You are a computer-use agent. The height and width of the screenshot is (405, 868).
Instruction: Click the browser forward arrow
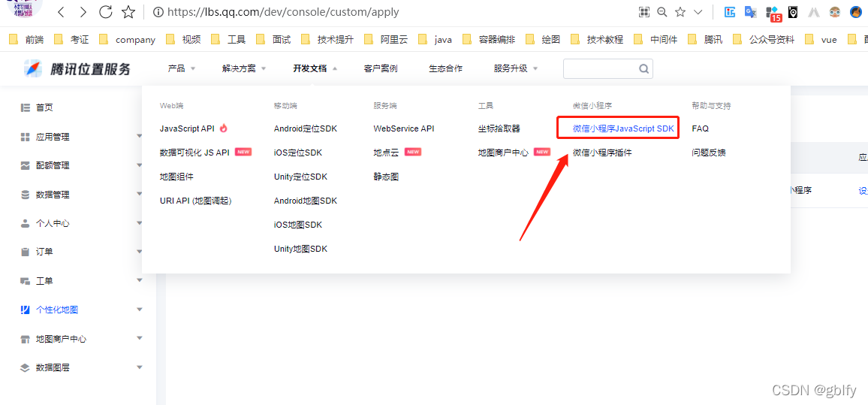click(x=83, y=11)
